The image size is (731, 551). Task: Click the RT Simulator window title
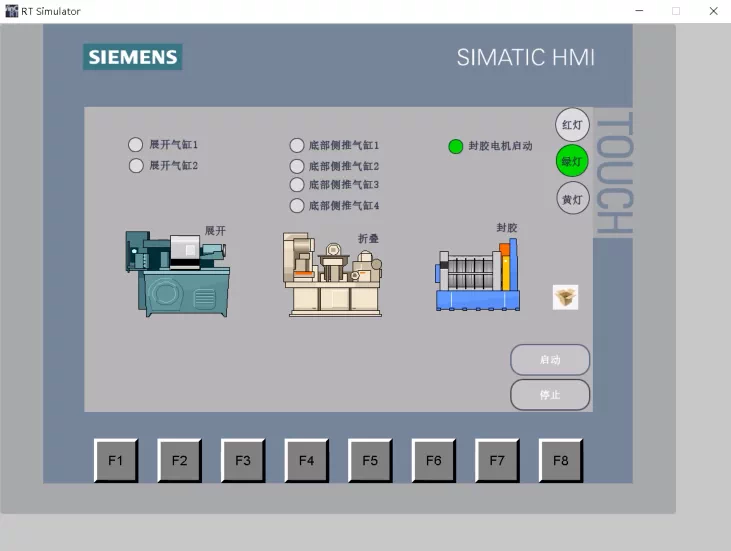point(51,11)
